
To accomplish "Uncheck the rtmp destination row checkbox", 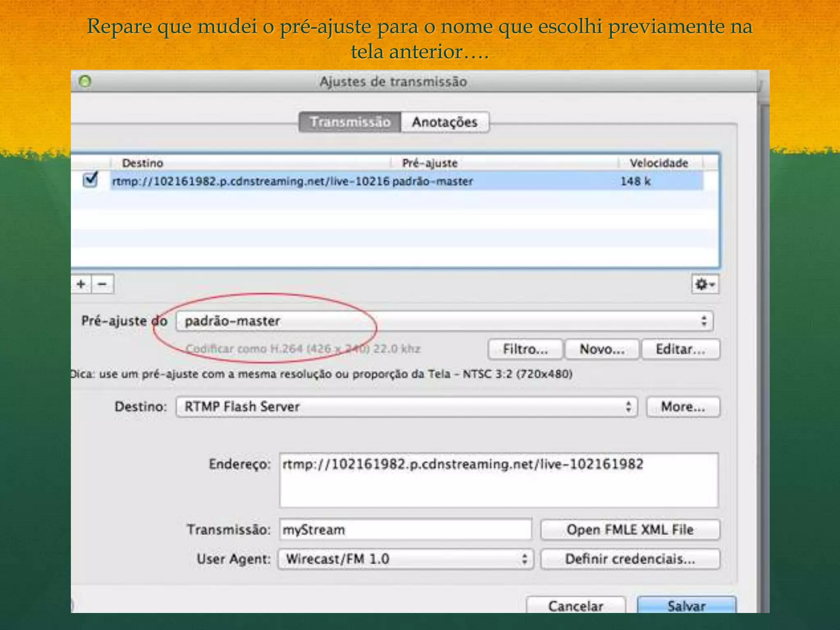I will coord(90,180).
